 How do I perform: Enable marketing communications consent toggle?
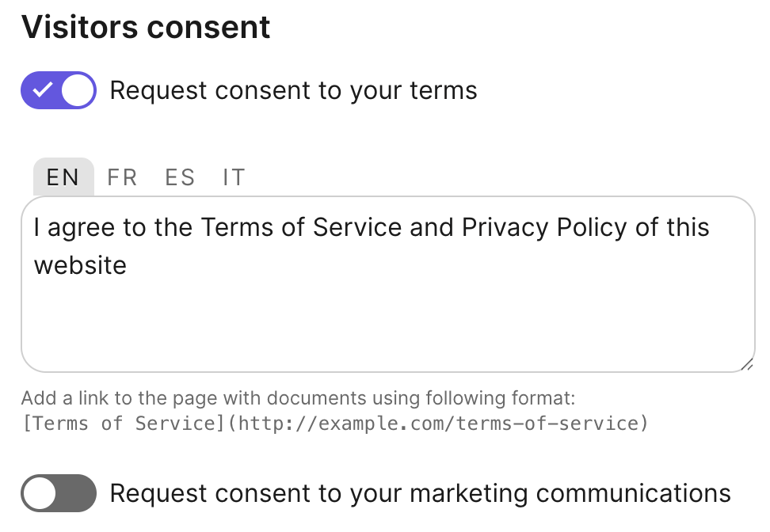point(58,493)
